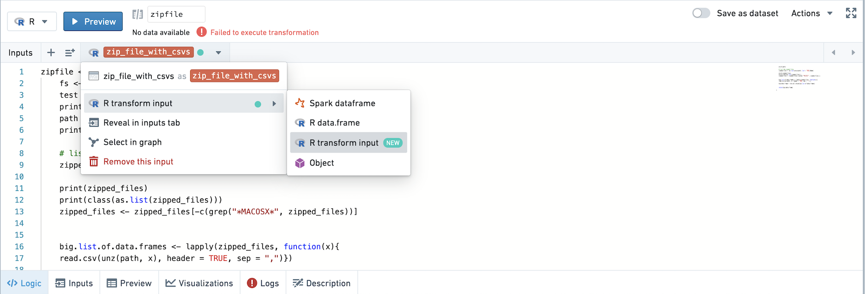Select the zip_file_with_csvs input chip
The height and width of the screenshot is (294, 868).
(x=148, y=52)
